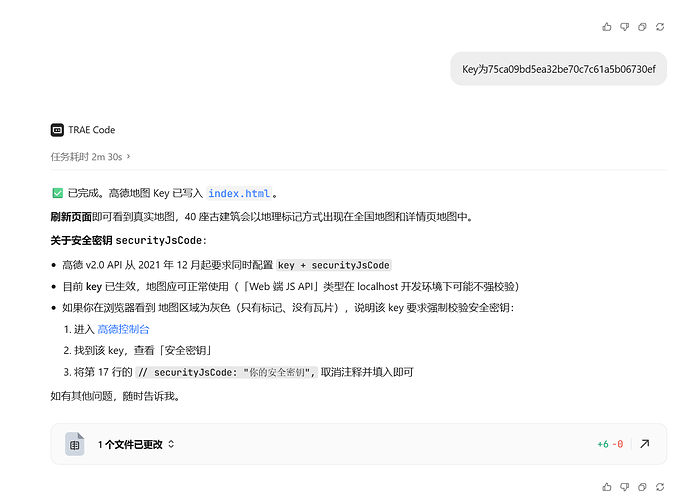Open changed files with arrow icon
Image resolution: width=678 pixels, height=500 pixels.
click(x=645, y=444)
